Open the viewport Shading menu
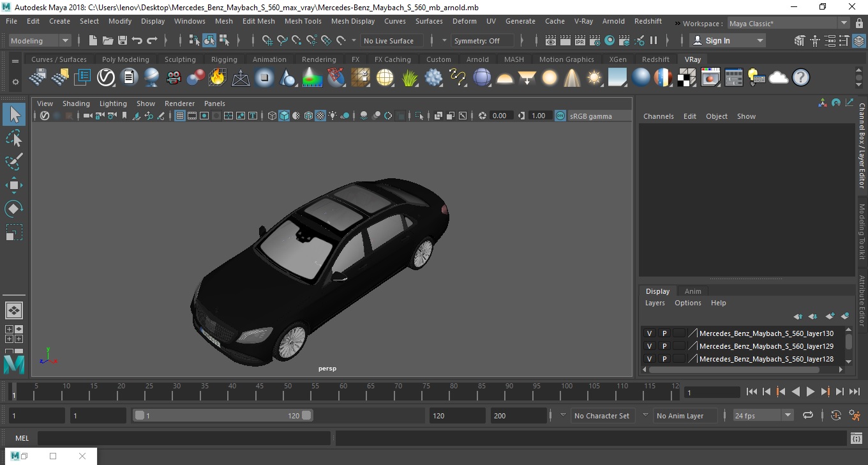 tap(76, 103)
